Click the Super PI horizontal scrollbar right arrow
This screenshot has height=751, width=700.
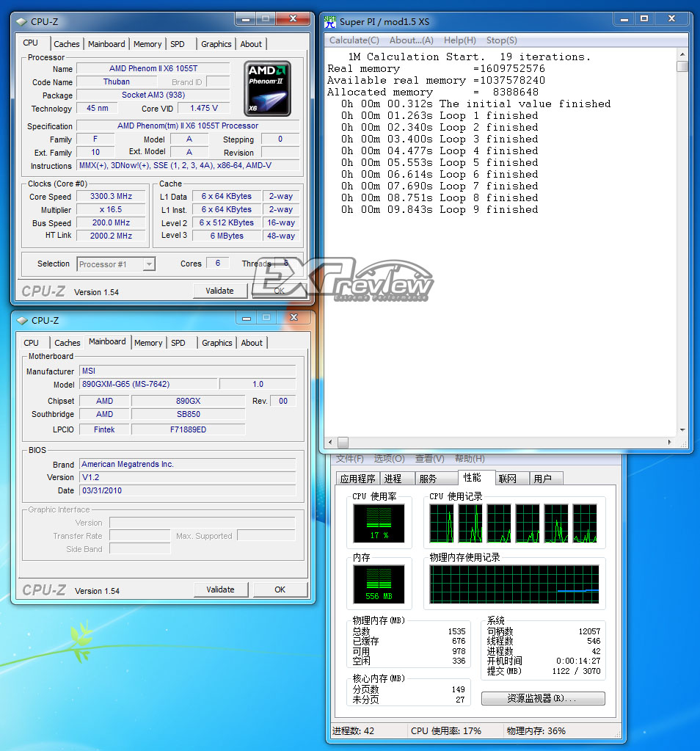[x=669, y=442]
